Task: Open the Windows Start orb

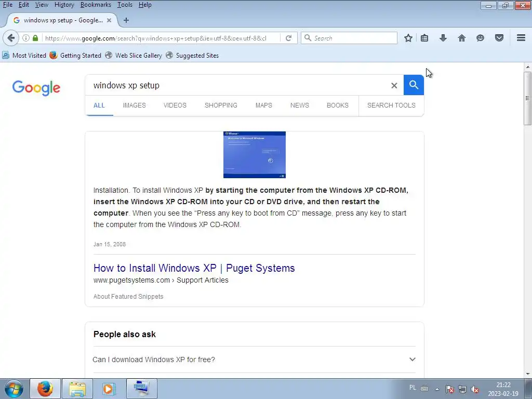Action: pyautogui.click(x=14, y=389)
